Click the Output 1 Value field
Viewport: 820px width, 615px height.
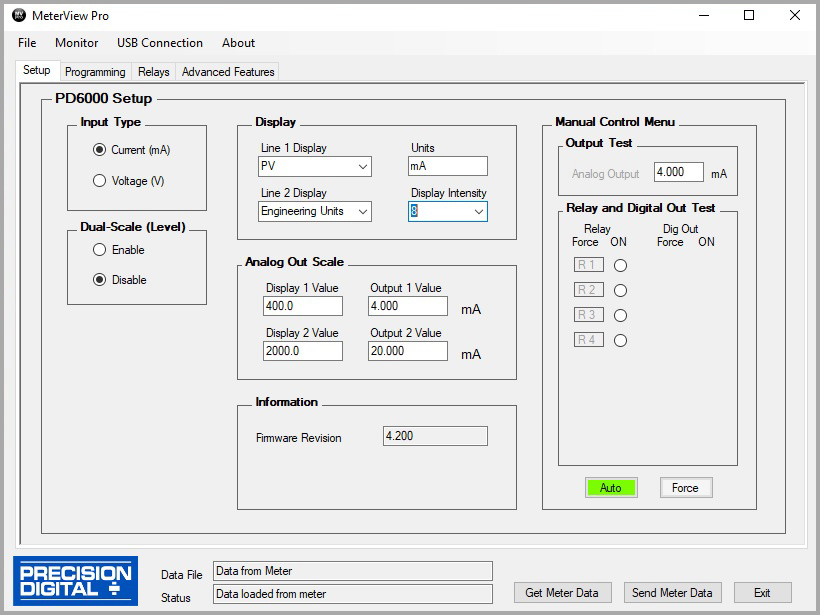(408, 306)
